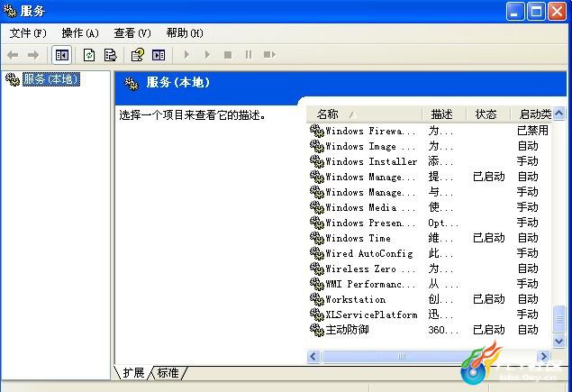This screenshot has height=392, width=572.
Task: Click the gear icon beside Workstation
Action: click(x=317, y=299)
